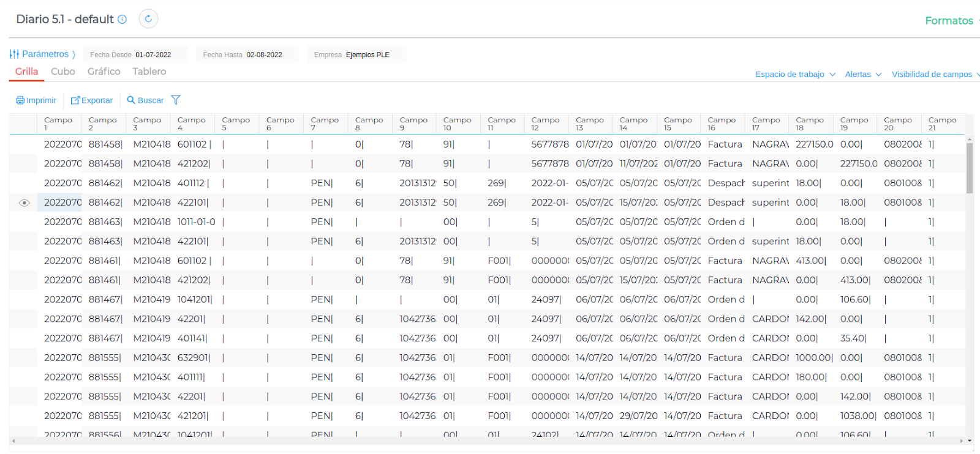
Task: Click the Exportar icon
Action: coord(75,100)
